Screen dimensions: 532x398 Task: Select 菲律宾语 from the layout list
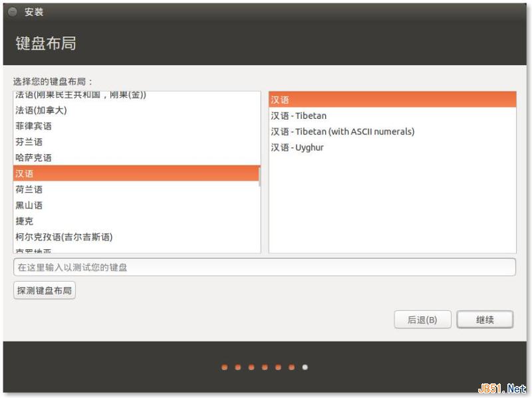click(33, 126)
